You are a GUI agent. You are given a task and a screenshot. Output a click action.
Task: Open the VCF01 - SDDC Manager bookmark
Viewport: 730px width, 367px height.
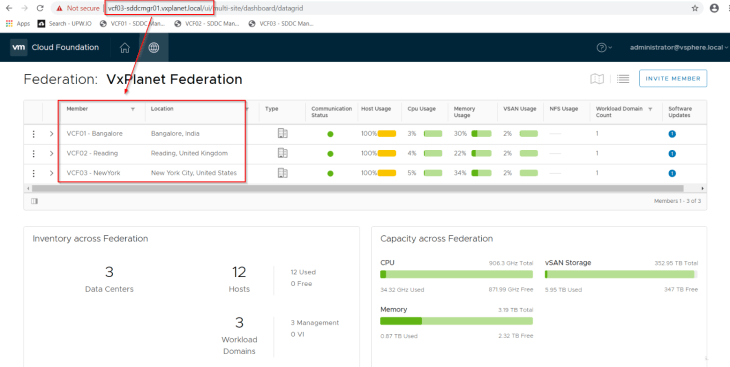[133, 23]
